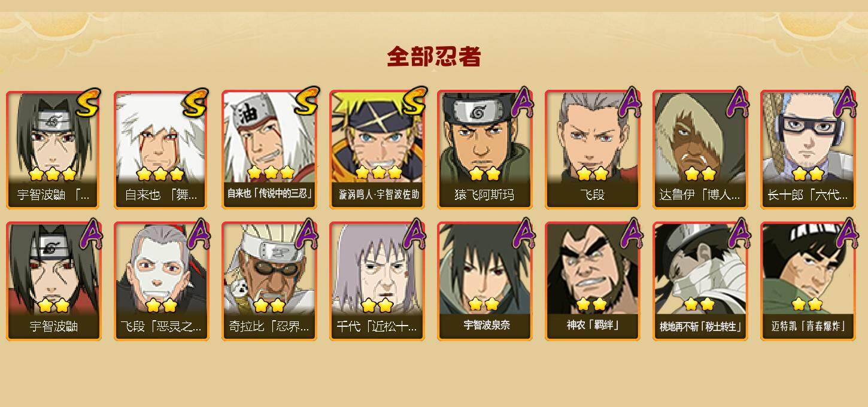Choose the 桃地再不斩「秽土转生」 card

(x=700, y=281)
